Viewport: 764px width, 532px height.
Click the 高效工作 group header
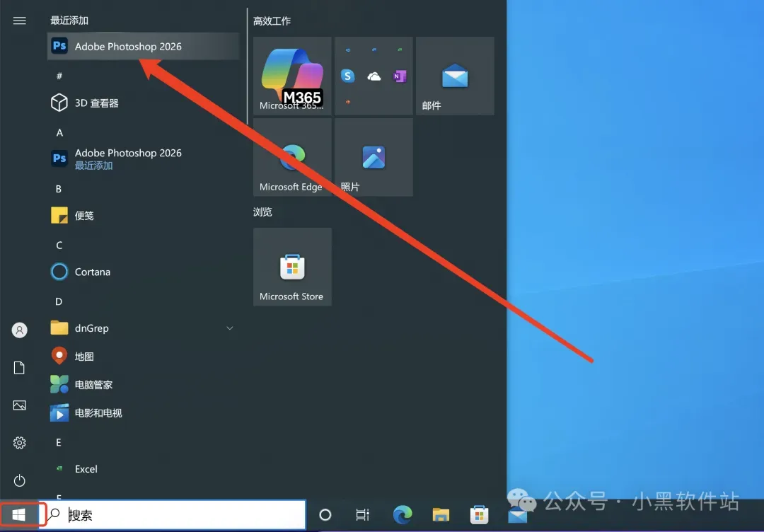(272, 21)
